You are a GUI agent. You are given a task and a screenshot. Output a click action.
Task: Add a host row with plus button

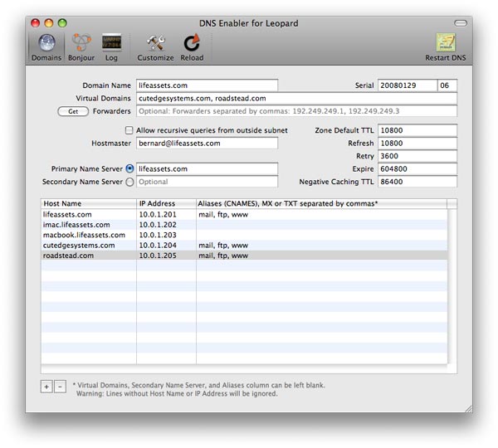pos(46,387)
